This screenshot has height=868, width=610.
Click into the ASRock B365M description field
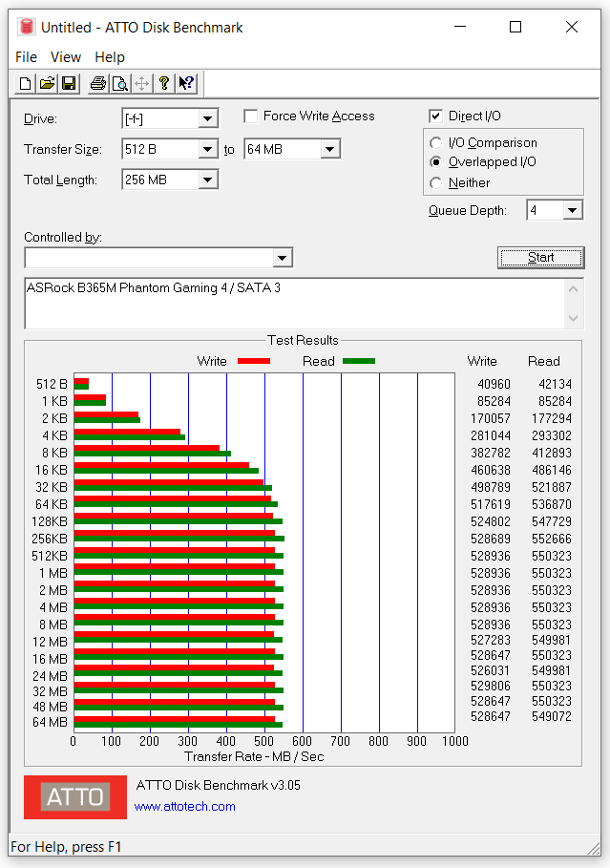[x=296, y=304]
